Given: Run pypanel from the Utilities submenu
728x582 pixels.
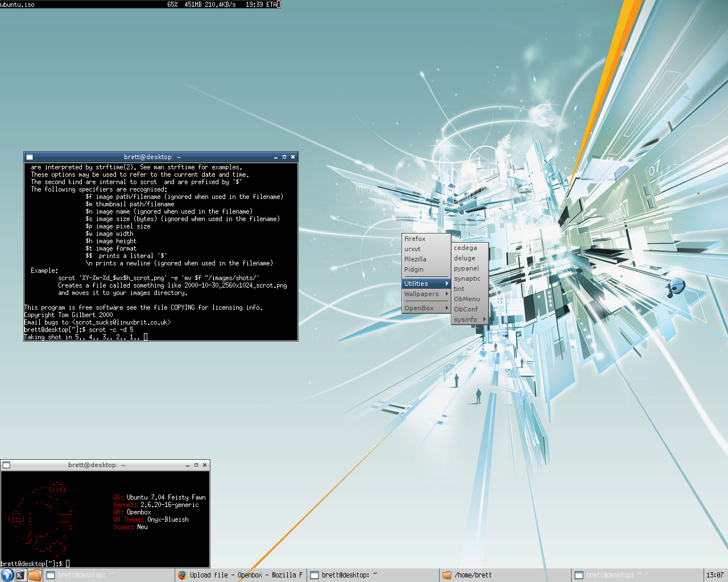Looking at the screenshot, I should click(x=470, y=268).
